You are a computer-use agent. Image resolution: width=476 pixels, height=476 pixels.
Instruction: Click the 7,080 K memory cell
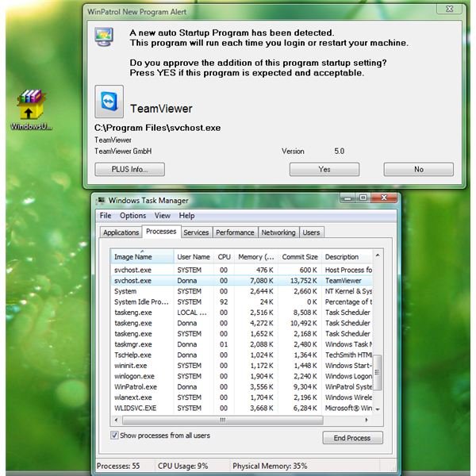(x=261, y=281)
